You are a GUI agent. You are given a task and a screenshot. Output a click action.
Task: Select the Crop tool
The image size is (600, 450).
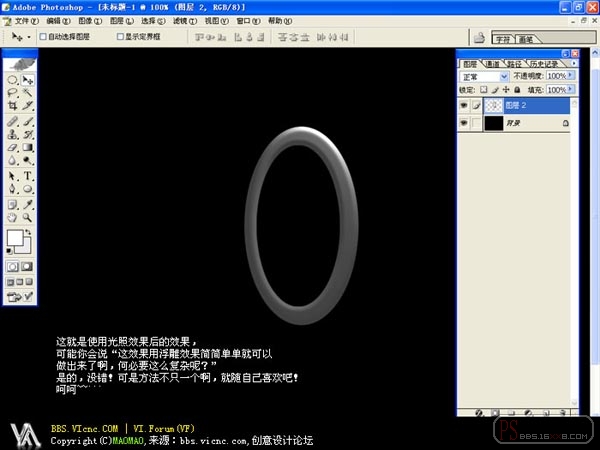pos(13,106)
